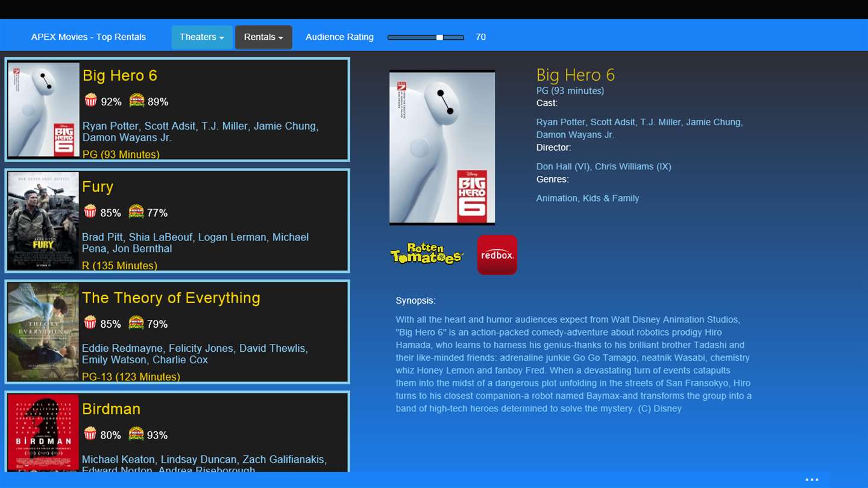The height and width of the screenshot is (488, 868).
Task: Open the three-dot more options menu
Action: coord(812,480)
